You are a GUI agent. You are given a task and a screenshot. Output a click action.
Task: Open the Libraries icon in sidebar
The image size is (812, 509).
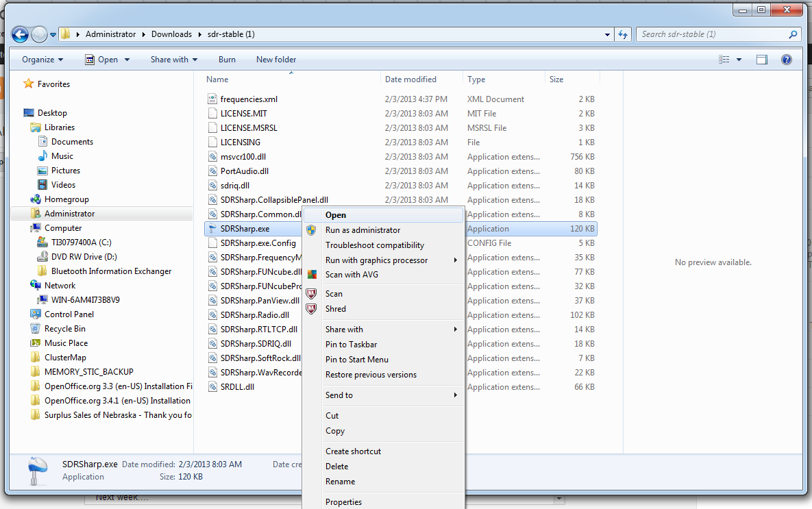click(36, 127)
